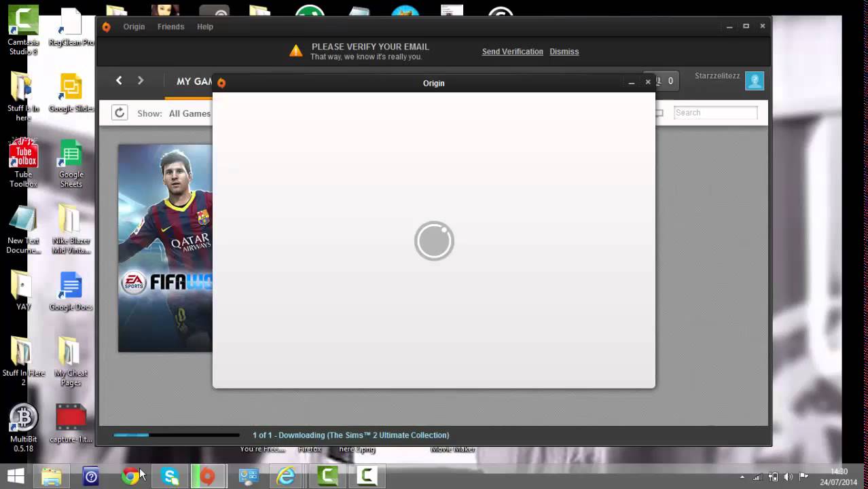Open the Action Center flag icon
868x489 pixels.
(803, 477)
